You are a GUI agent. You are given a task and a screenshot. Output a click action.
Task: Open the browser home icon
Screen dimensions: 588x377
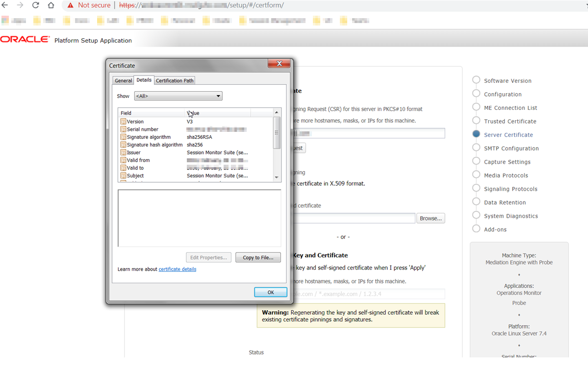[x=51, y=5]
